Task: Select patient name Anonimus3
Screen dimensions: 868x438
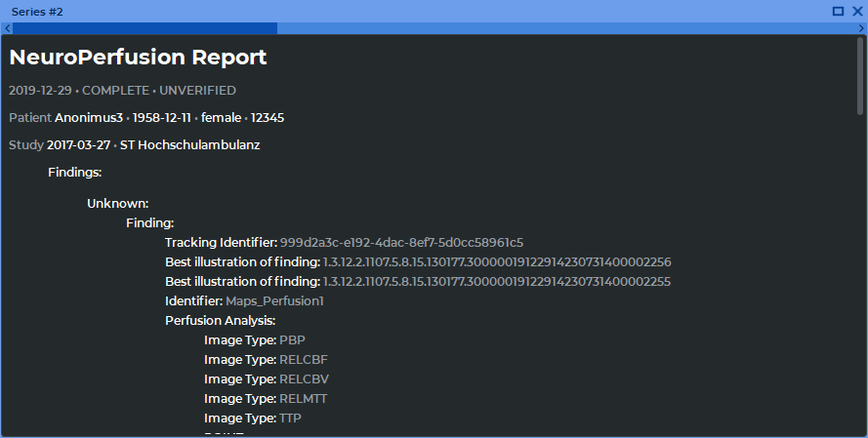Action: [x=90, y=118]
